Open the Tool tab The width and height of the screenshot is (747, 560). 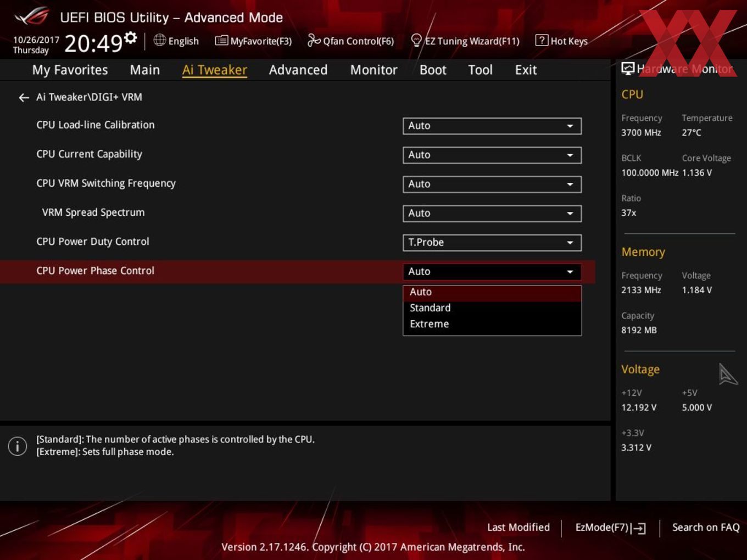pos(480,70)
